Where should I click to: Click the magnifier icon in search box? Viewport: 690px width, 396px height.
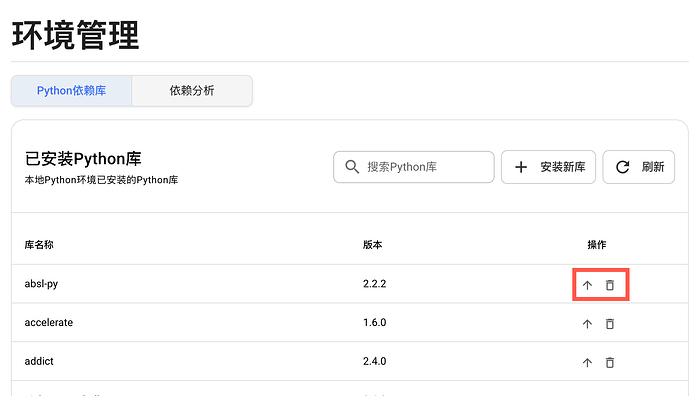[x=352, y=167]
